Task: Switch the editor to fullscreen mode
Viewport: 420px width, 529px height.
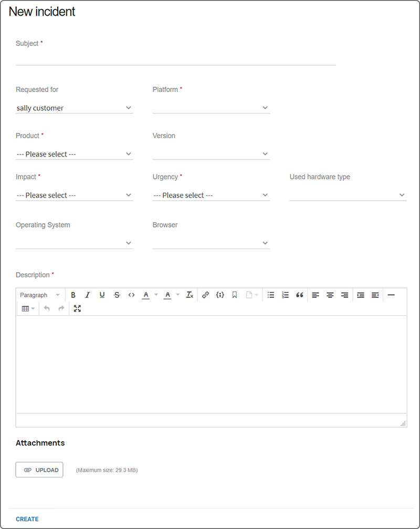Action: tap(77, 308)
